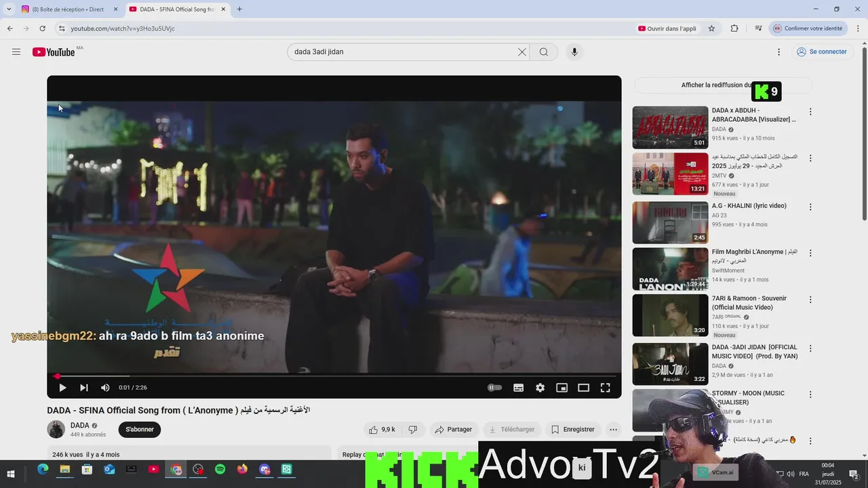View site information icon in address bar
Image resolution: width=868 pixels, height=488 pixels.
pos(62,28)
